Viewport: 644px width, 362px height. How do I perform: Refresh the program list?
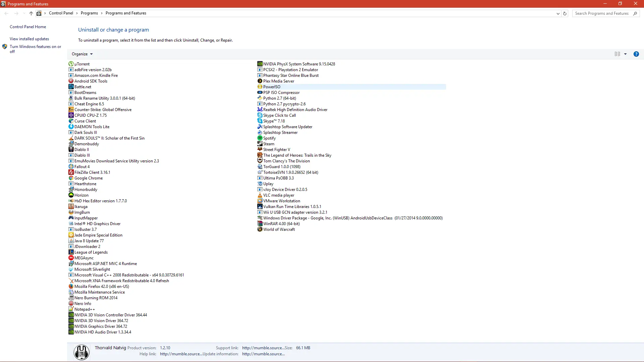(x=565, y=13)
